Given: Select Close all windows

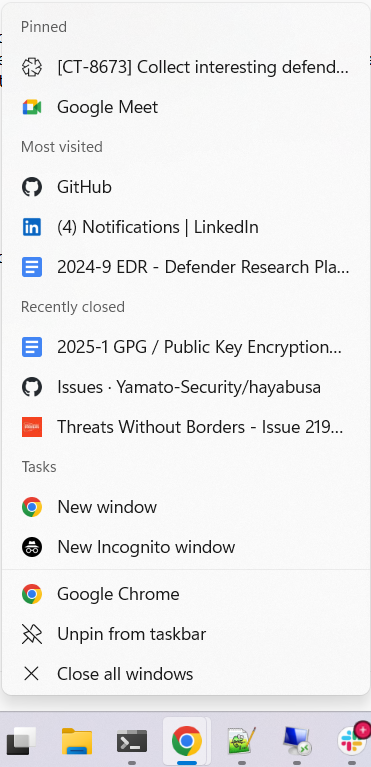Looking at the screenshot, I should (x=186, y=674).
